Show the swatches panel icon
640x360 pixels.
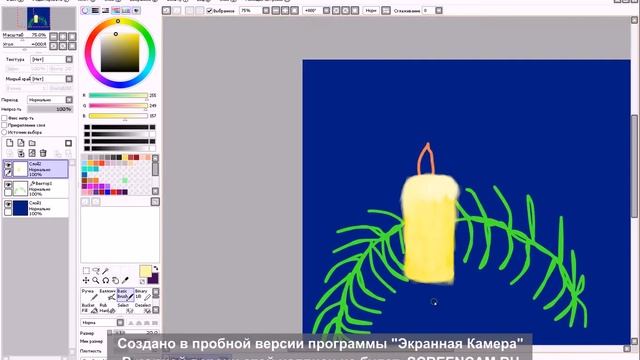[126, 11]
